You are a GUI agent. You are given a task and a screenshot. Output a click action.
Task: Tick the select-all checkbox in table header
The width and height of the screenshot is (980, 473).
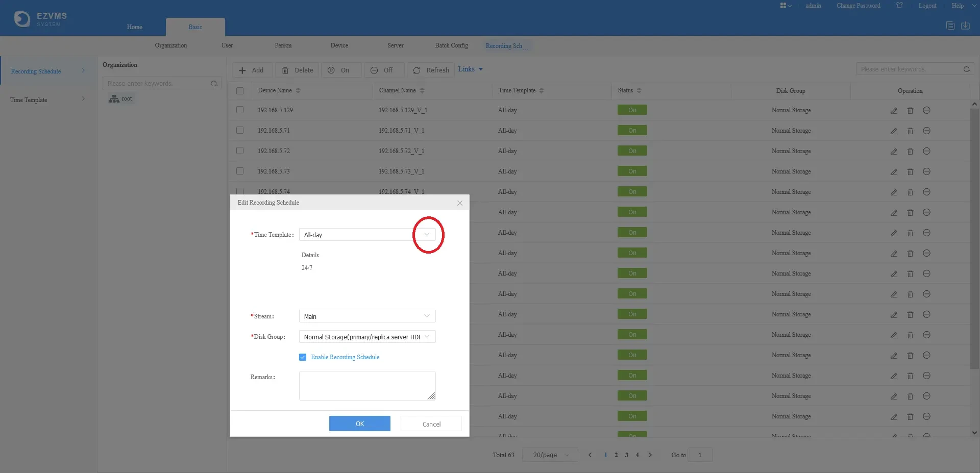240,91
